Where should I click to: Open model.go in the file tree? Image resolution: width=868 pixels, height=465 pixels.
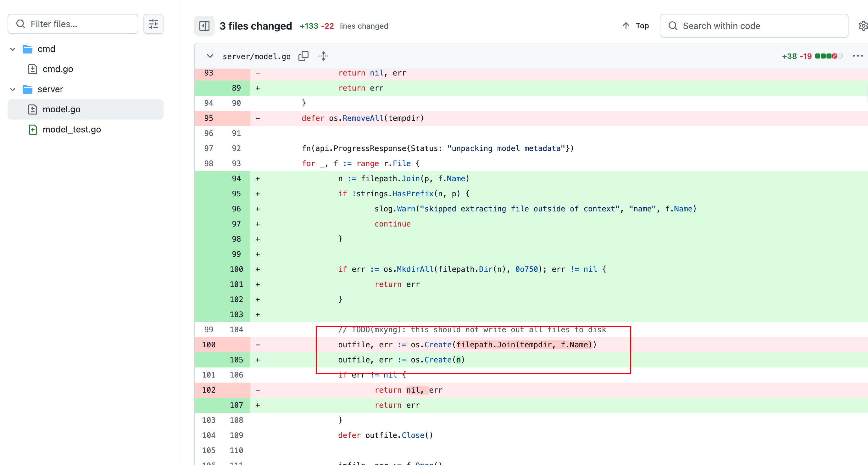[x=61, y=109]
